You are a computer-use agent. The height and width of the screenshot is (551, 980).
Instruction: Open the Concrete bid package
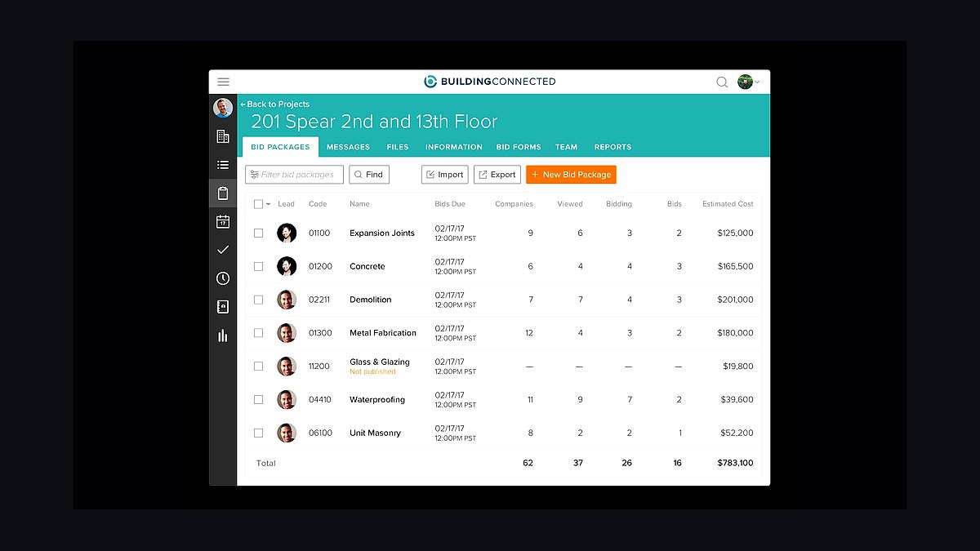click(x=367, y=266)
